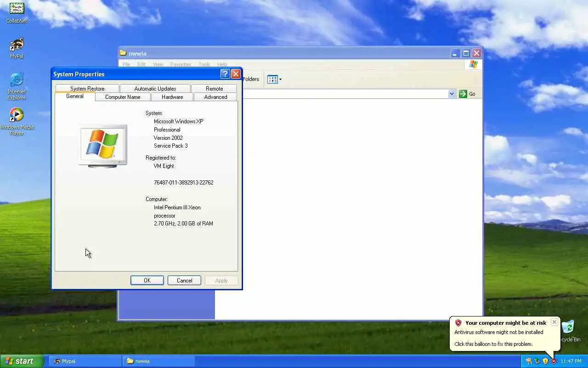This screenshot has width=588, height=368.
Task: Switch to nwwia taskbar button
Action: tap(158, 361)
